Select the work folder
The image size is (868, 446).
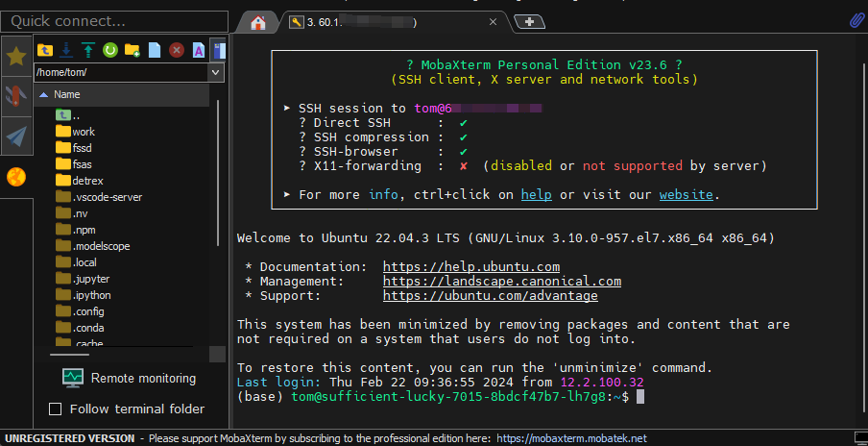[75, 132]
